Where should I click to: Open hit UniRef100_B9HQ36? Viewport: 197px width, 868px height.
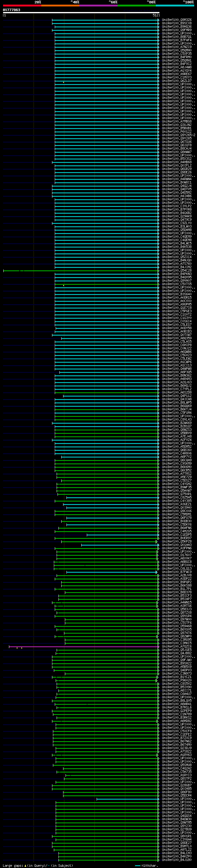pyautogui.click(x=177, y=26)
